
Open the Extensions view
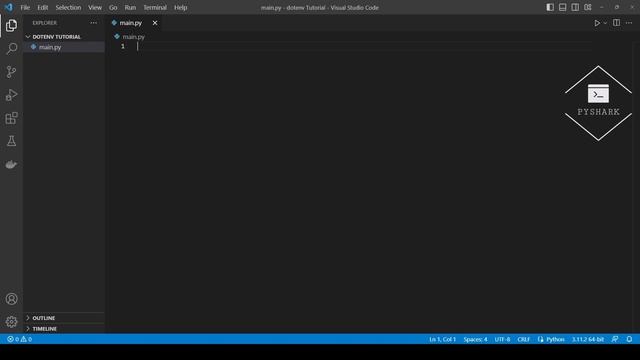tap(11, 118)
